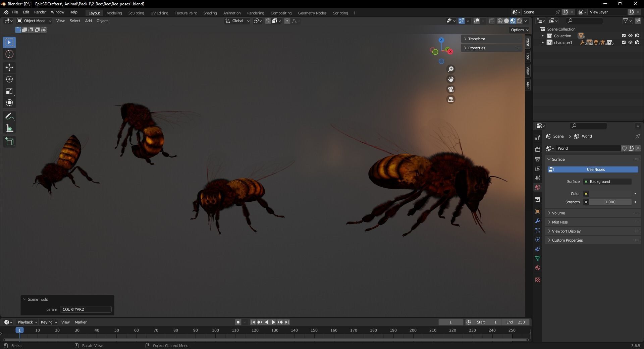644x349 pixels.
Task: Play the animation forward
Action: (273, 322)
